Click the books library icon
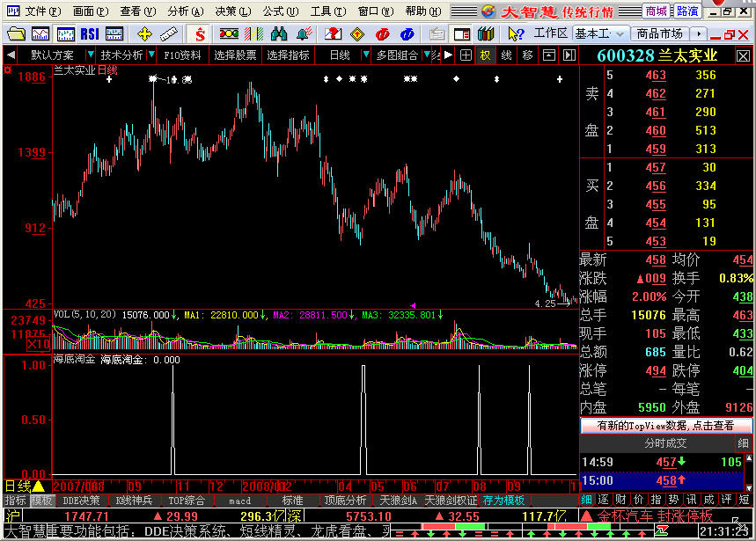 (x=487, y=34)
